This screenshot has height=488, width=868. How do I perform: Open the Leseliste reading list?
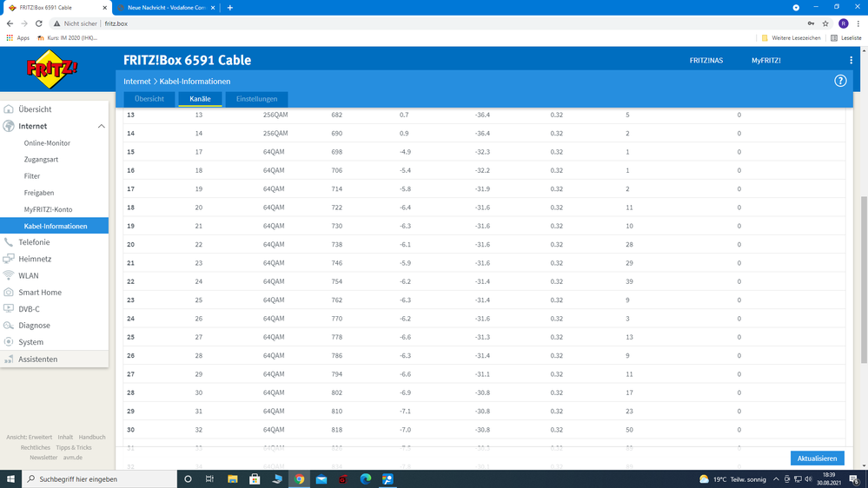click(846, 37)
